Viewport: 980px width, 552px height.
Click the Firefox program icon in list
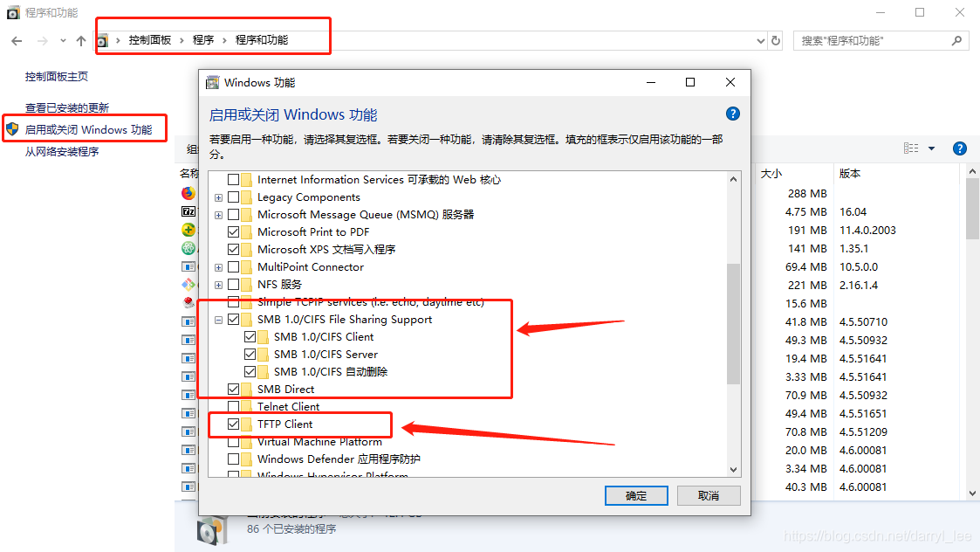click(188, 193)
